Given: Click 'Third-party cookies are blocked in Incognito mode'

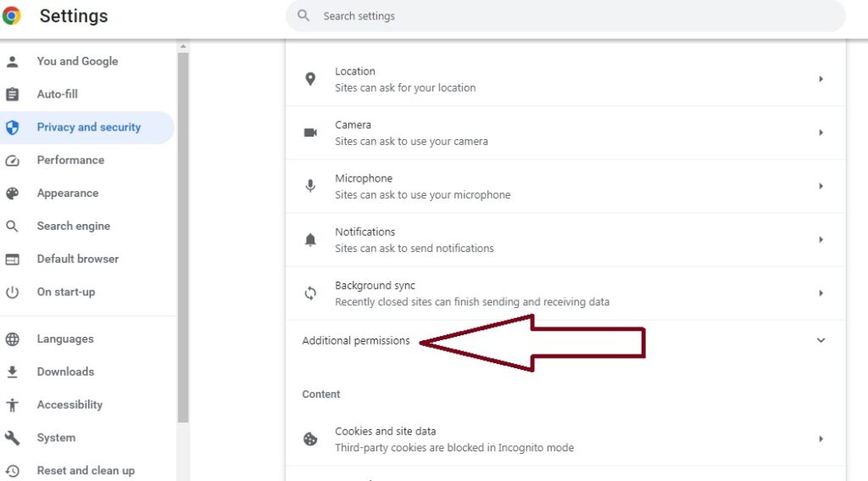Looking at the screenshot, I should (x=454, y=447).
